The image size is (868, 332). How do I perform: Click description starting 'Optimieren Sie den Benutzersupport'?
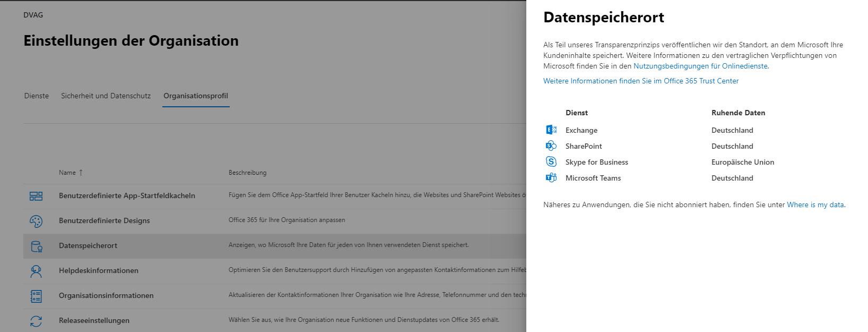pos(377,270)
